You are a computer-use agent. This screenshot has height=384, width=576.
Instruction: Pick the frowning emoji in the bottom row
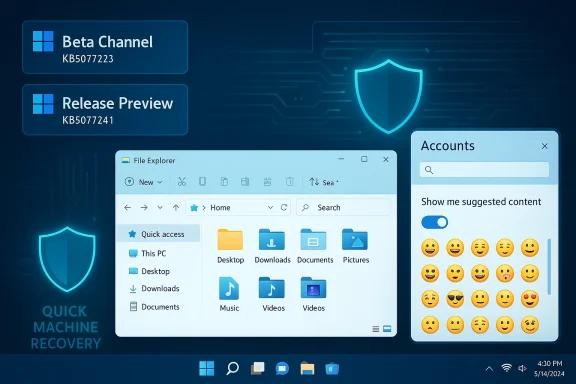tap(430, 325)
